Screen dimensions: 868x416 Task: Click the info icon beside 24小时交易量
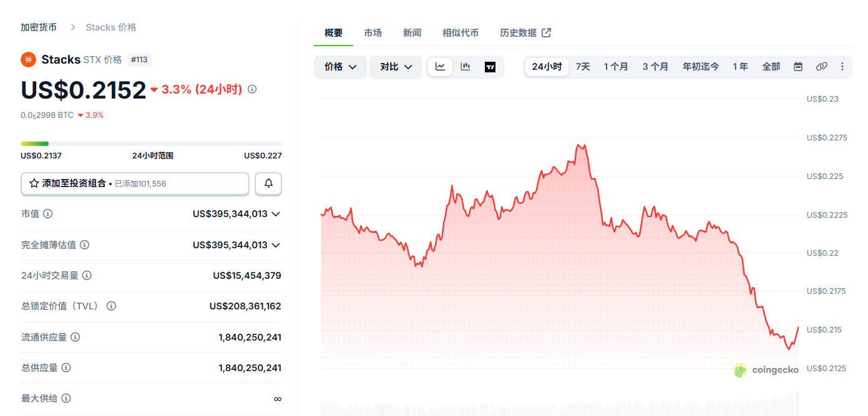[87, 275]
